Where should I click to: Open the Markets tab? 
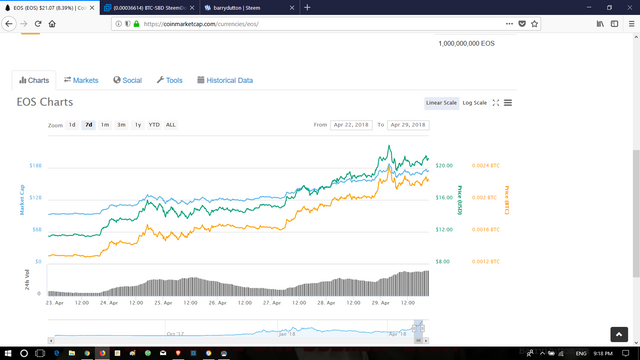[81, 80]
